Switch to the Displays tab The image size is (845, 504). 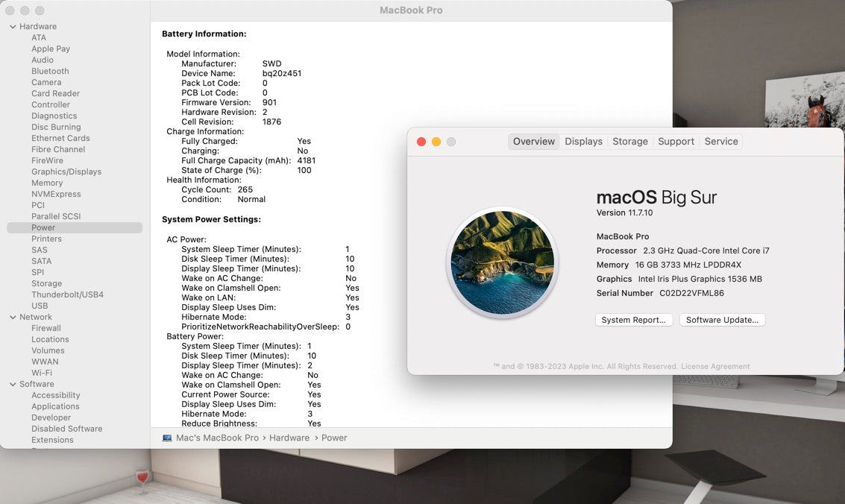pyautogui.click(x=583, y=142)
